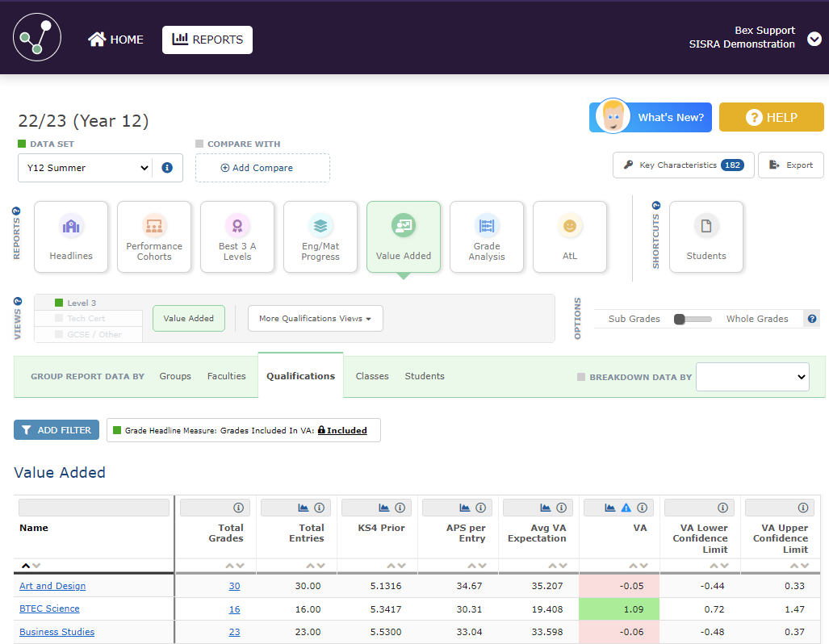Click the ADD FILTER button
829x644 pixels.
pos(56,429)
